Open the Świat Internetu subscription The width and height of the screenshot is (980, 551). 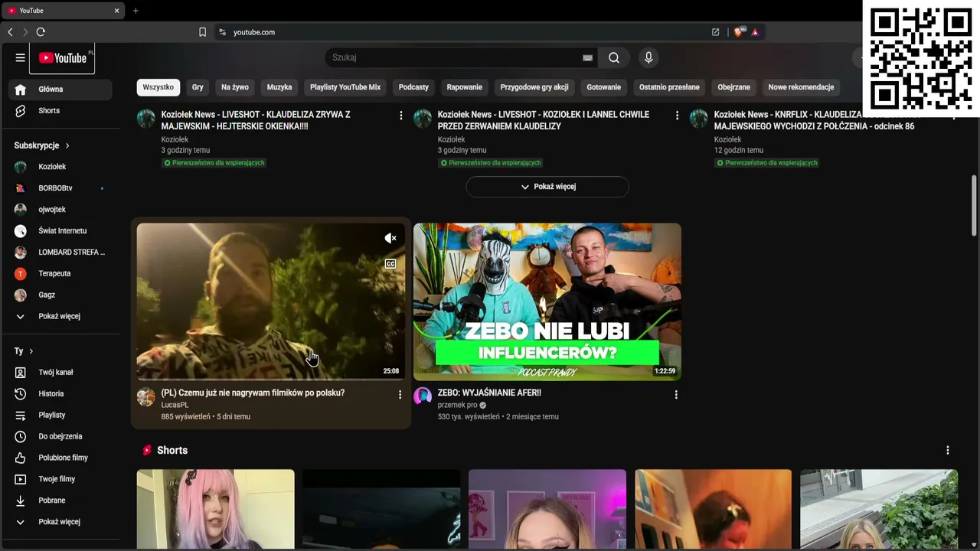click(61, 231)
